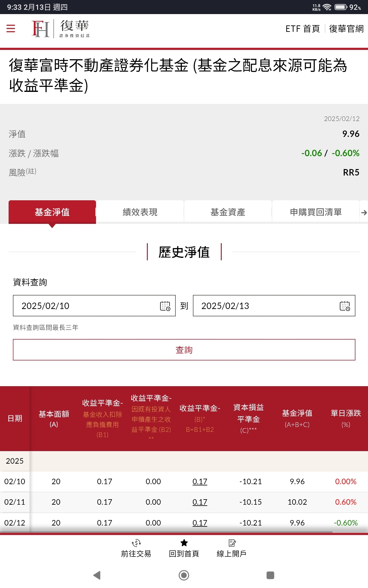Click the 資料查詢區間最長三年 note
Image resolution: width=368 pixels, height=588 pixels.
point(46,327)
